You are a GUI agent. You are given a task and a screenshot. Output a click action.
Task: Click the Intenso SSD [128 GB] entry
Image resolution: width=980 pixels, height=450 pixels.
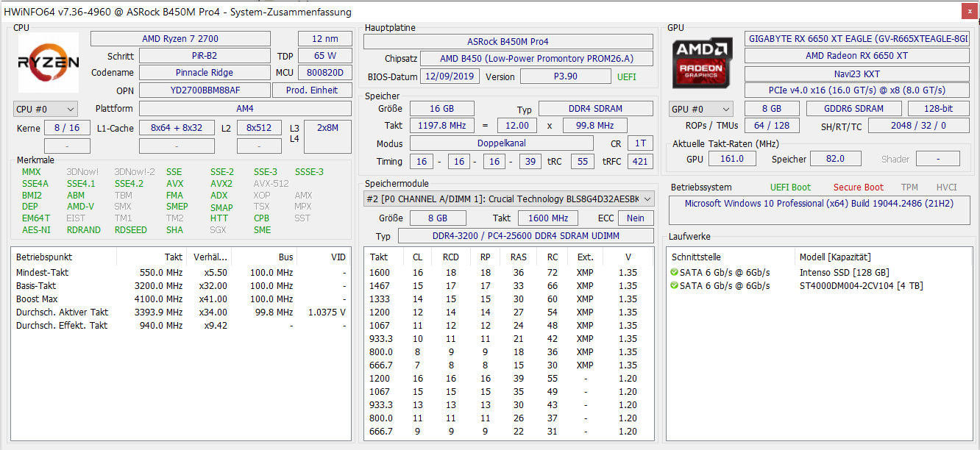click(844, 273)
